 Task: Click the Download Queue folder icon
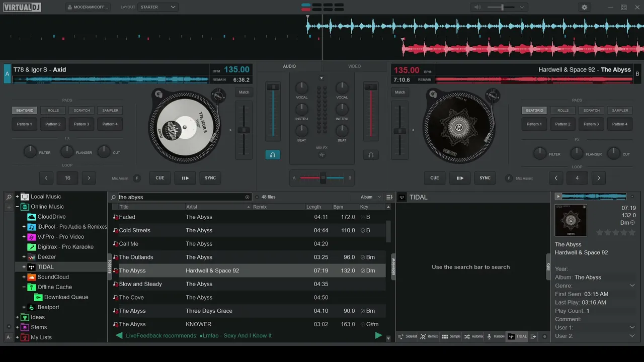[38, 297]
